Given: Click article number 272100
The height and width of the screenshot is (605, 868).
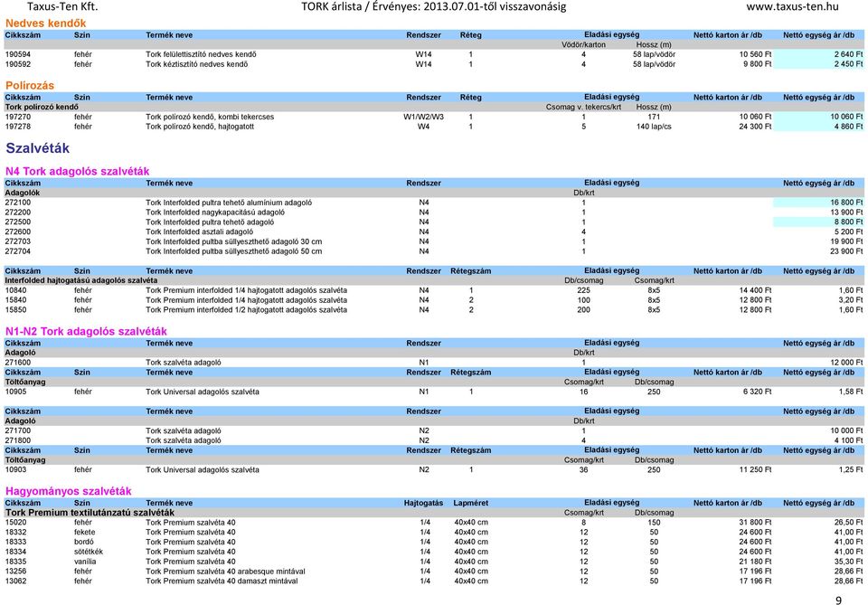Looking at the screenshot, I should tap(18, 203).
